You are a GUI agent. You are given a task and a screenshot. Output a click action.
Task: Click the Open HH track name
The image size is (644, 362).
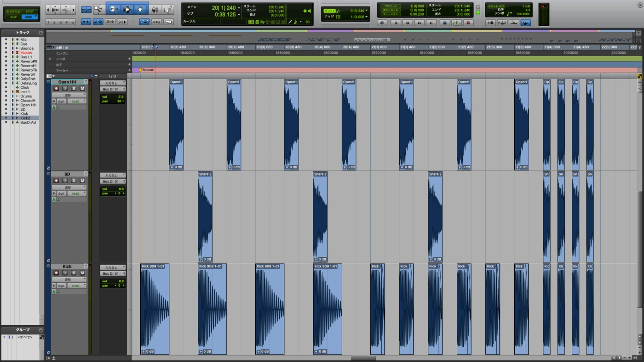tap(67, 82)
